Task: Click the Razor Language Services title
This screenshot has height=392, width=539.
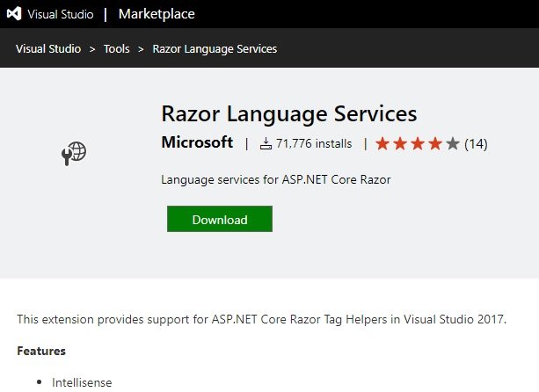Action: tap(289, 113)
